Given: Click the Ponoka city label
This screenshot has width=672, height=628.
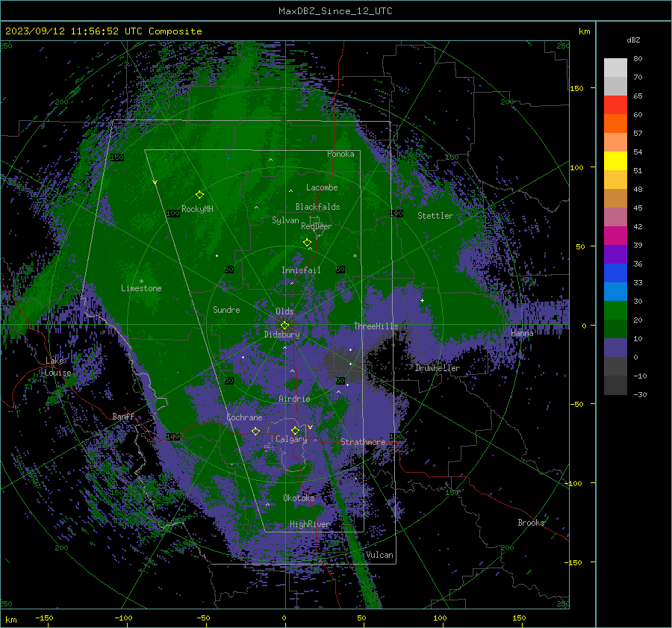Looking at the screenshot, I should (340, 154).
